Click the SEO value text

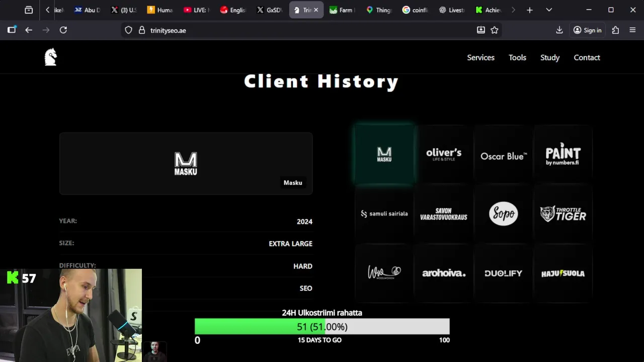306,289
